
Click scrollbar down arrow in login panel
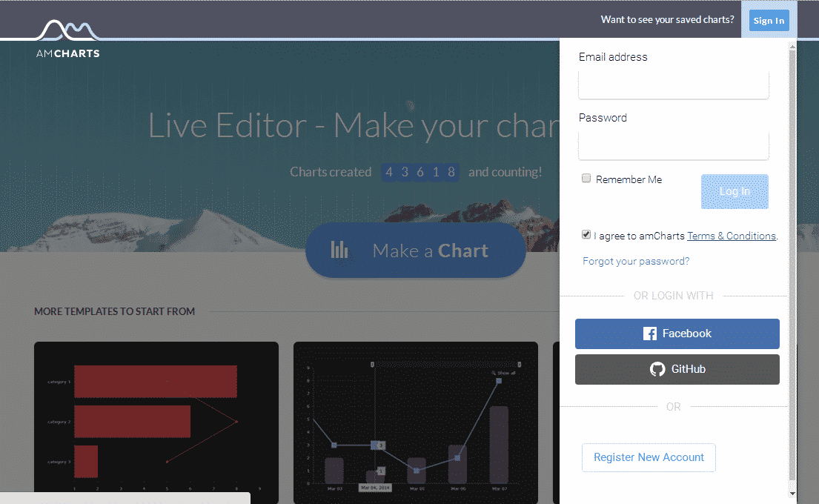click(x=792, y=493)
